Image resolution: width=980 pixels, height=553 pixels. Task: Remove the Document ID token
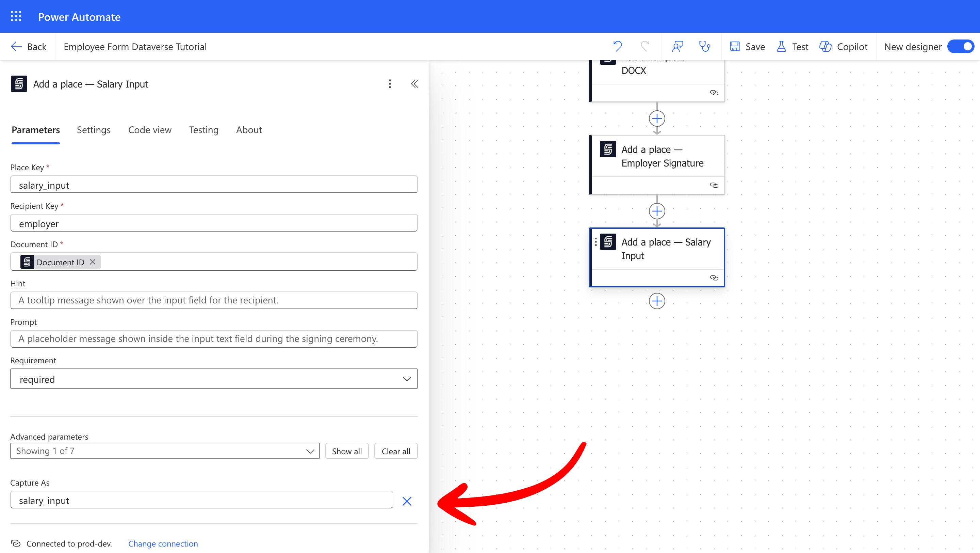point(93,262)
